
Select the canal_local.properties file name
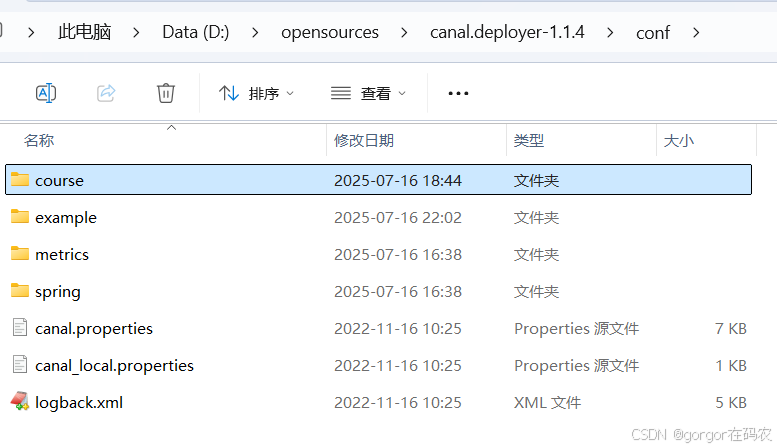coord(114,366)
